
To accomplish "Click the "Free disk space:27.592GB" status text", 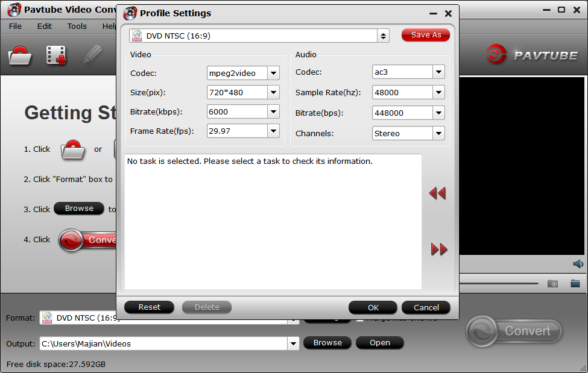I will click(x=56, y=364).
